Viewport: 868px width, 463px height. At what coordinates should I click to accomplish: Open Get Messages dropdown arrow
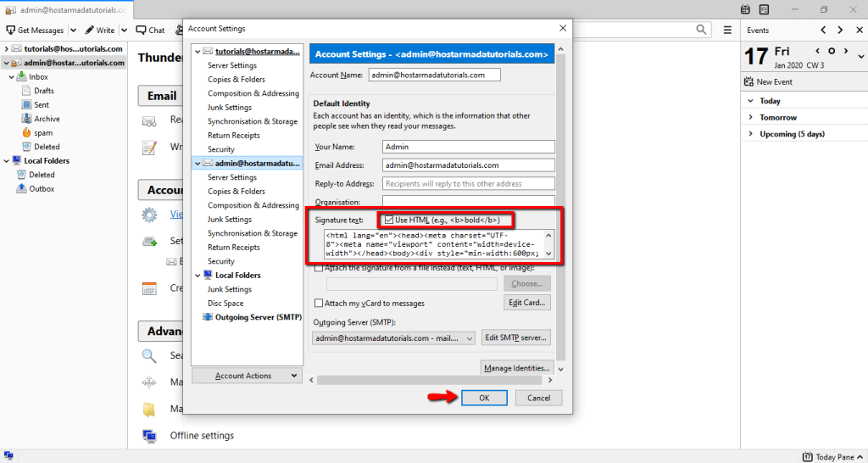[73, 31]
